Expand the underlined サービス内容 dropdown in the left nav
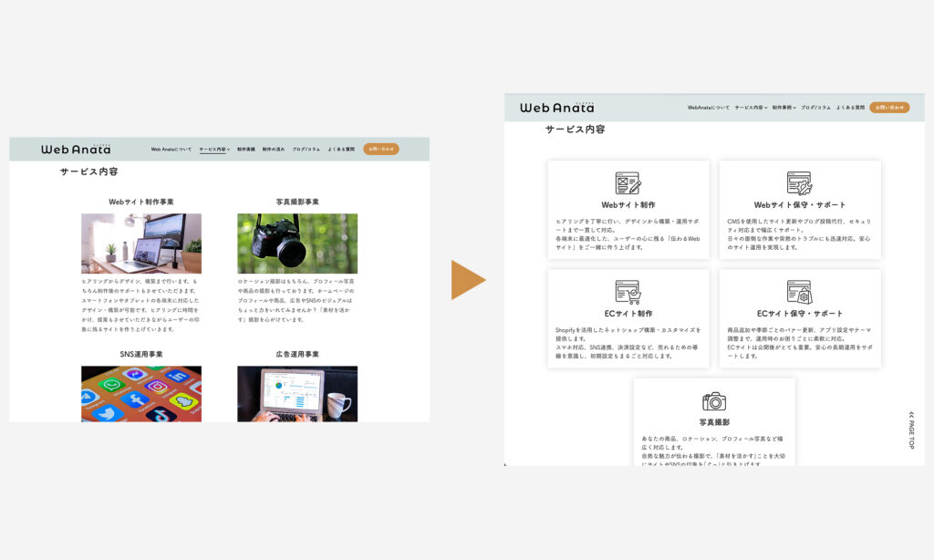 (x=214, y=150)
